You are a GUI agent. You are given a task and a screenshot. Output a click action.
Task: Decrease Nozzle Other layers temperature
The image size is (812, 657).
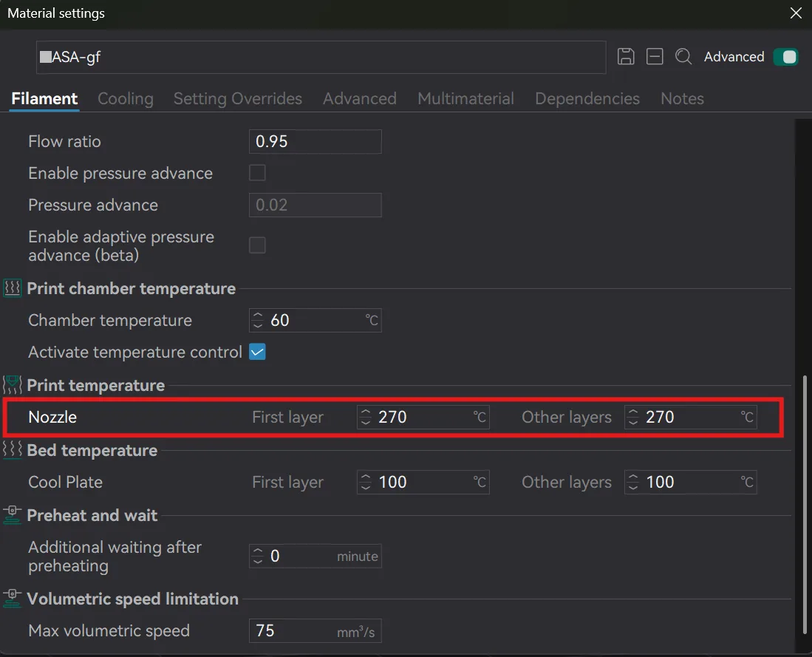(x=632, y=423)
